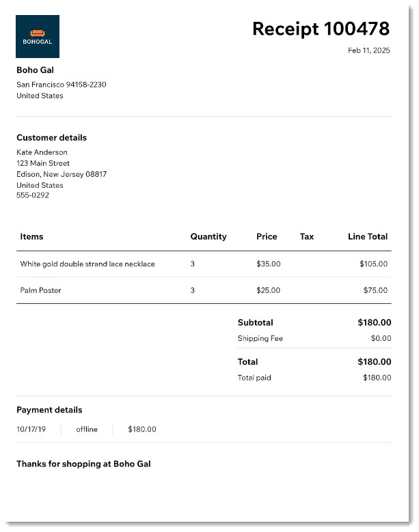Click the 10/17/19 payment date
The width and height of the screenshot is (419, 532).
point(31,429)
